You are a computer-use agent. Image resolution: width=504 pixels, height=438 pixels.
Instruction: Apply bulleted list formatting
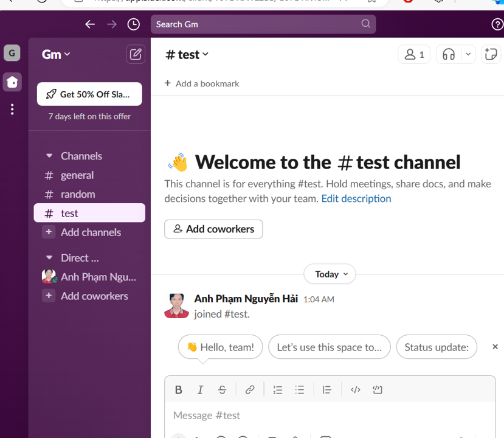300,390
